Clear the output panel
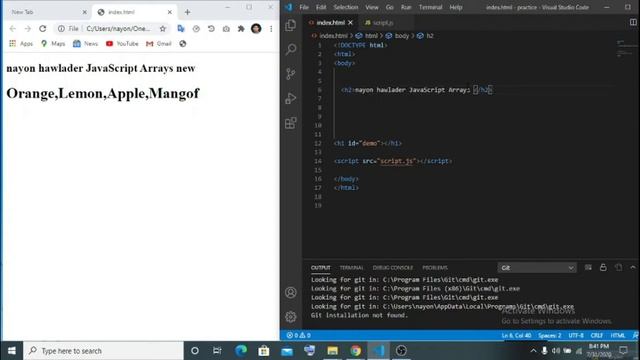 click(588, 267)
